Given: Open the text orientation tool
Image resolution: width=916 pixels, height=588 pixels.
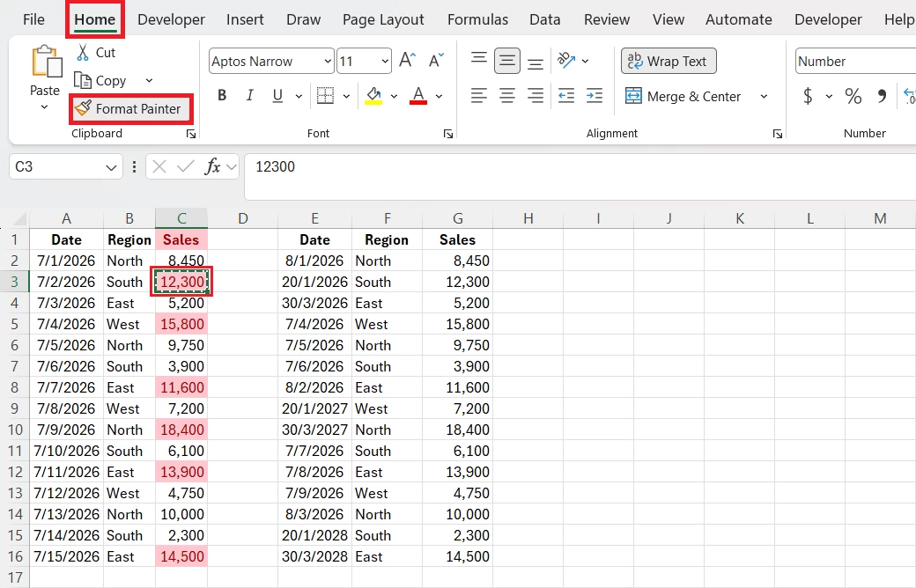Looking at the screenshot, I should 566,61.
